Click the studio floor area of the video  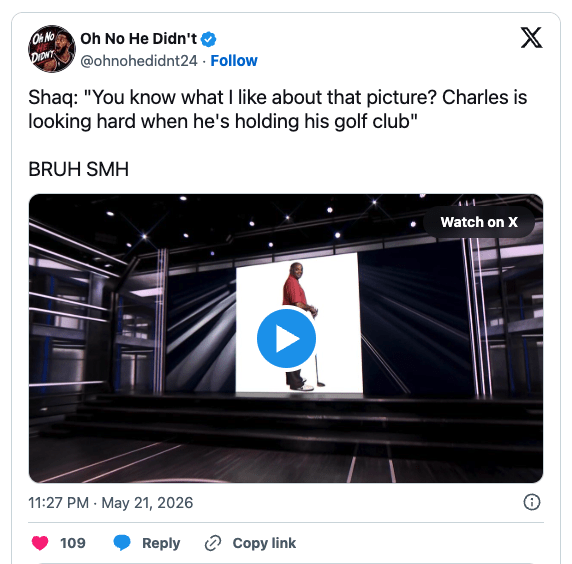click(286, 456)
